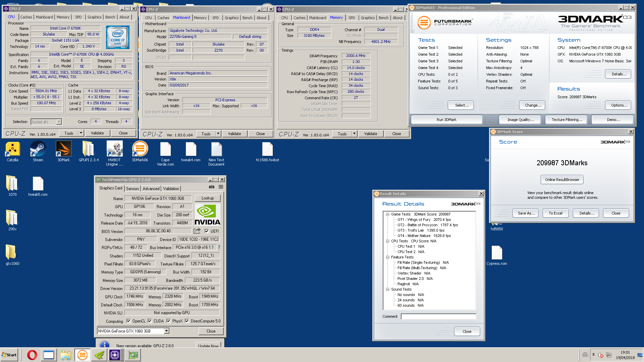Select the gtx1060 folder on desktop
644x362 pixels.
coord(12,255)
